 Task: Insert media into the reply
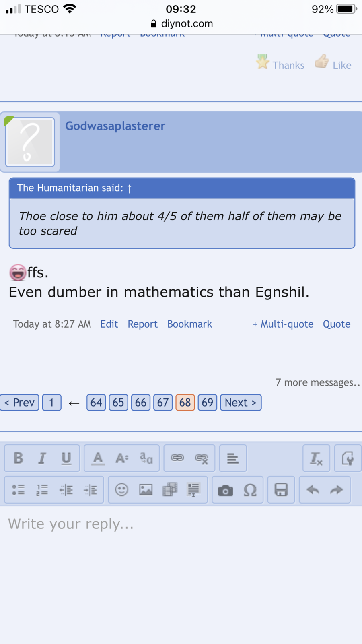pos(170,490)
